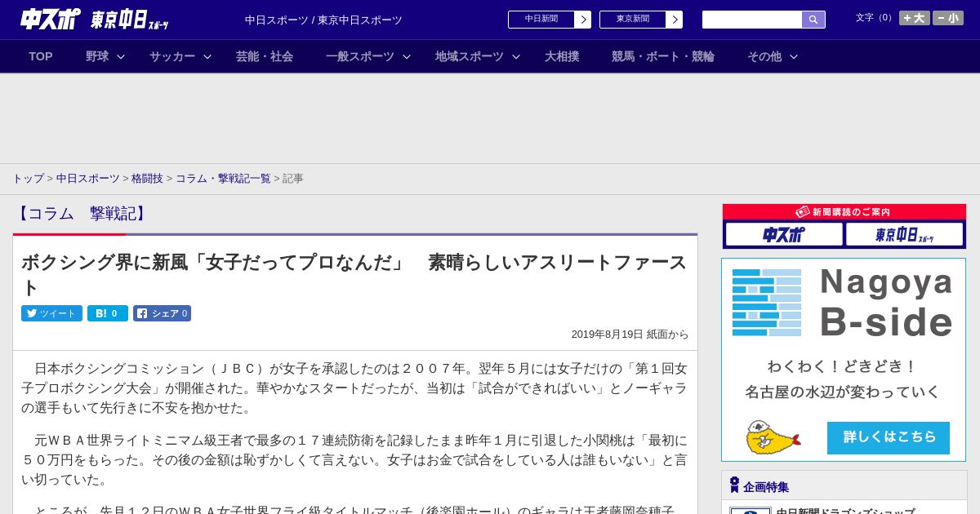Click the 中スポ subscription button in sidebar
Image resolution: width=980 pixels, height=514 pixels.
click(x=784, y=234)
